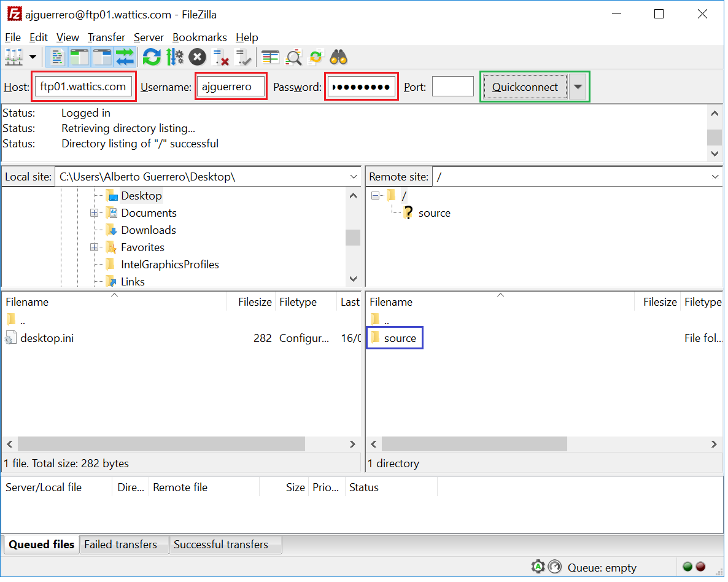Refresh the file and folder lists
Screen dimensions: 728x582
[x=152, y=58]
